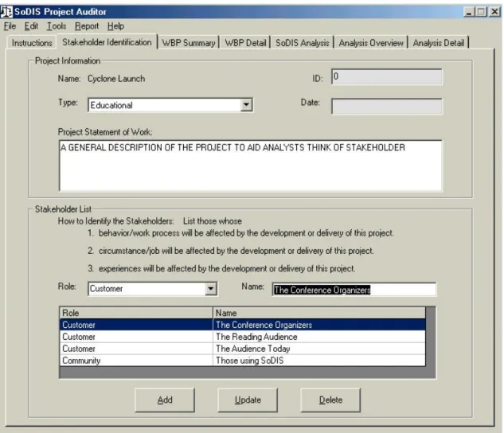Viewport: 504px width, 433px height.
Task: Click the Role column header
Action: pyautogui.click(x=136, y=313)
